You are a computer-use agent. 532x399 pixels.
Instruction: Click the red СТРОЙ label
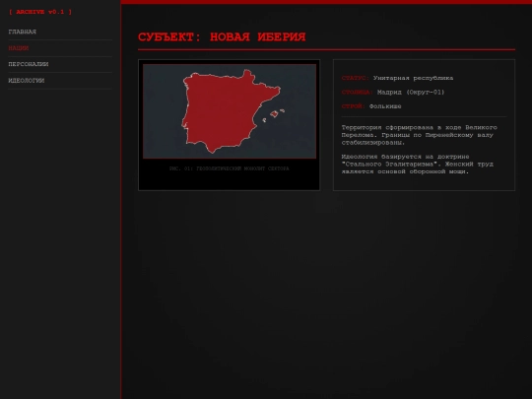pos(354,106)
